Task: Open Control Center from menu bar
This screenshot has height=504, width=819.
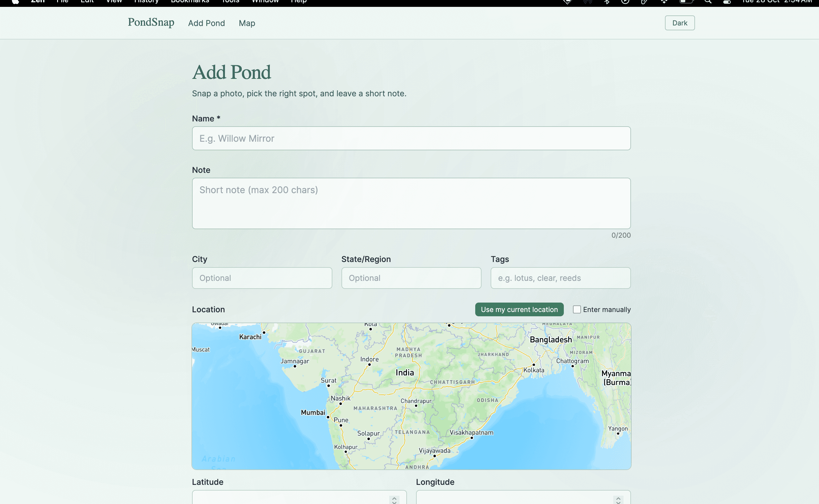Action: pyautogui.click(x=727, y=2)
